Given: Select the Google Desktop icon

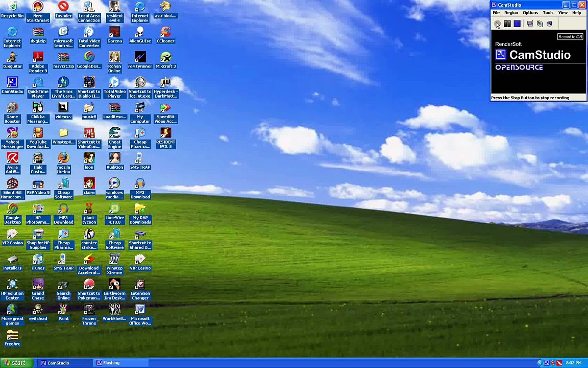Looking at the screenshot, I should [12, 214].
